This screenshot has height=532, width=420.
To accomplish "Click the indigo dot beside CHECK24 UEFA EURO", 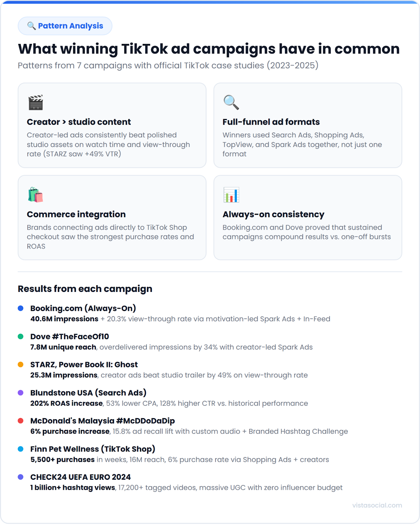I will [21, 477].
